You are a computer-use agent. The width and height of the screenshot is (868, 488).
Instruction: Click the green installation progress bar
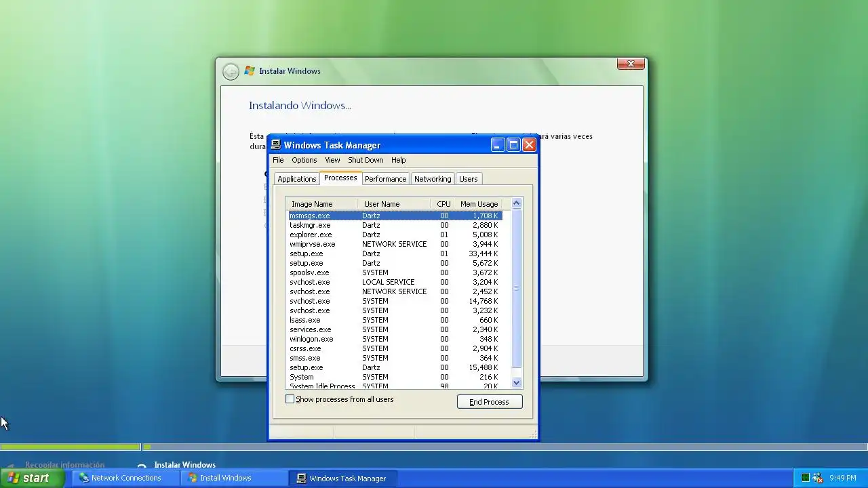pyautogui.click(x=71, y=447)
